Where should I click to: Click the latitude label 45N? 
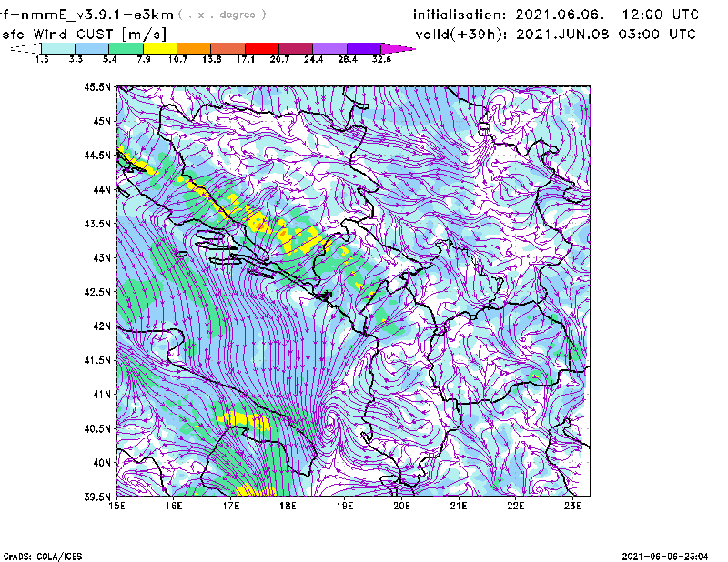pyautogui.click(x=102, y=121)
